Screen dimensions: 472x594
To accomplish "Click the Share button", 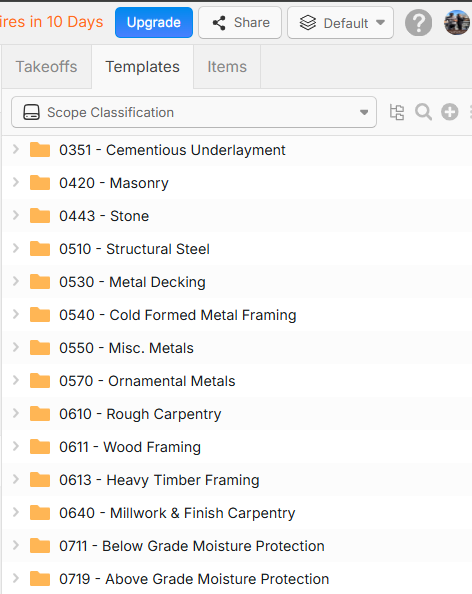I will tap(240, 23).
